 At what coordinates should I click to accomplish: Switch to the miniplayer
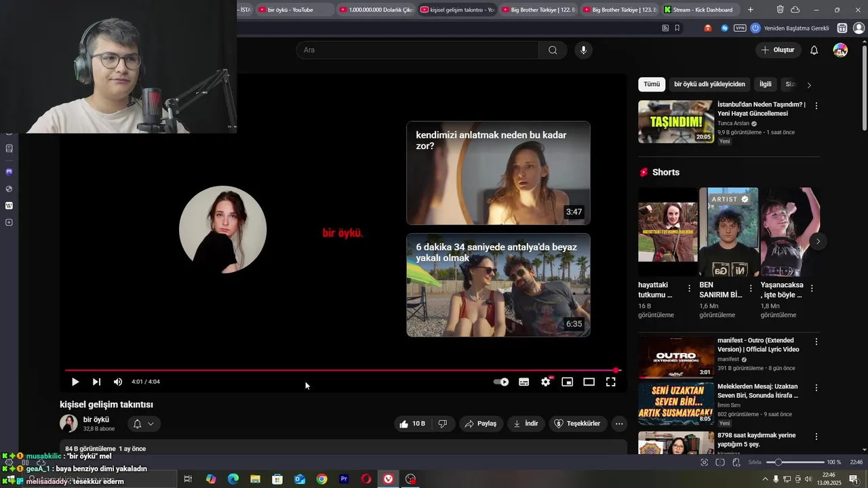[x=568, y=382]
